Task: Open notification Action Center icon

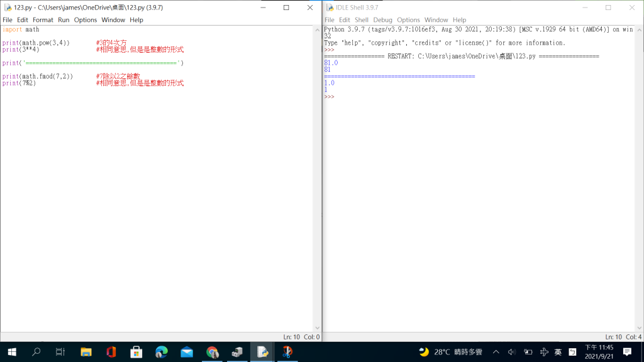Action: [x=627, y=352]
